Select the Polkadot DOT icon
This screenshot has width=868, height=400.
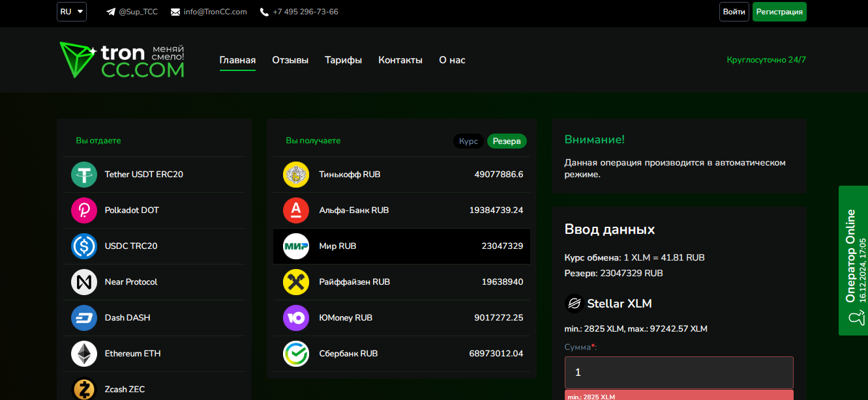coord(84,210)
